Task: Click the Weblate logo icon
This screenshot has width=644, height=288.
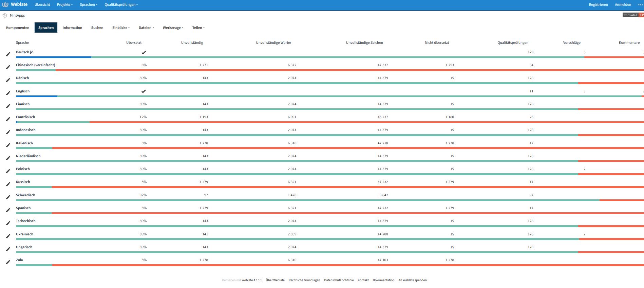Action: point(5,5)
